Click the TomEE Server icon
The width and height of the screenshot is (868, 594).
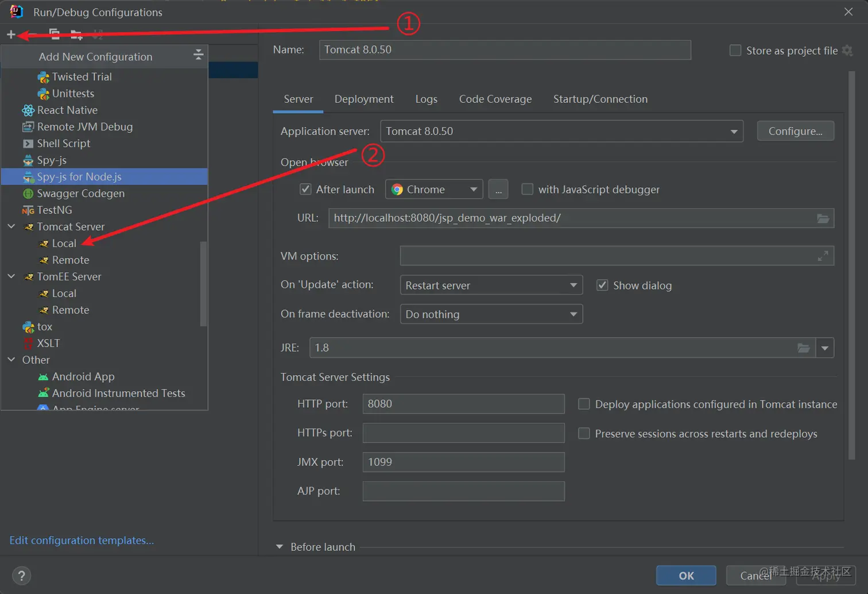(29, 277)
